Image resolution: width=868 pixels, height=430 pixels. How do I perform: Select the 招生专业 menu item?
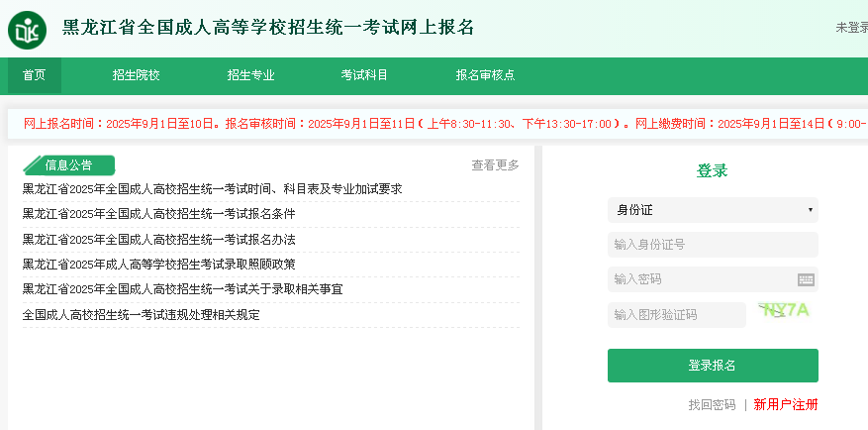(250, 75)
